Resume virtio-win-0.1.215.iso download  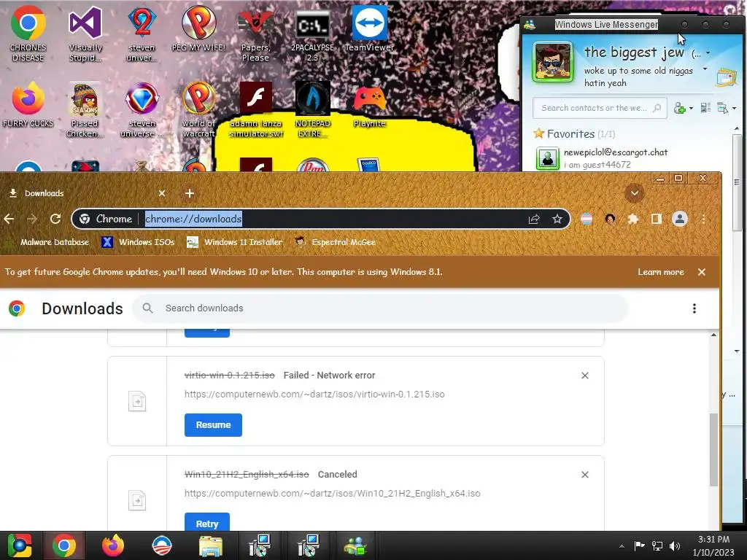213,425
